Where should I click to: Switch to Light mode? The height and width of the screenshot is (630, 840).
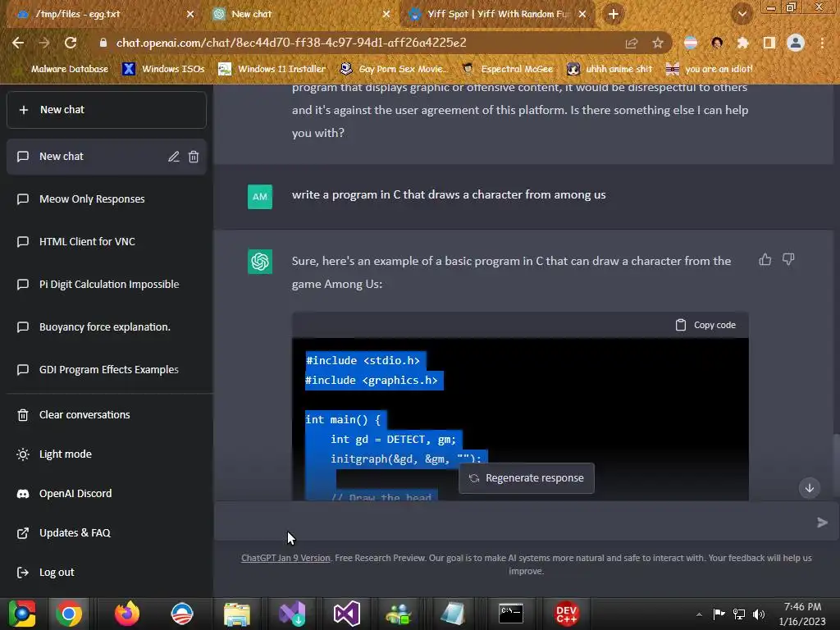[66, 454]
